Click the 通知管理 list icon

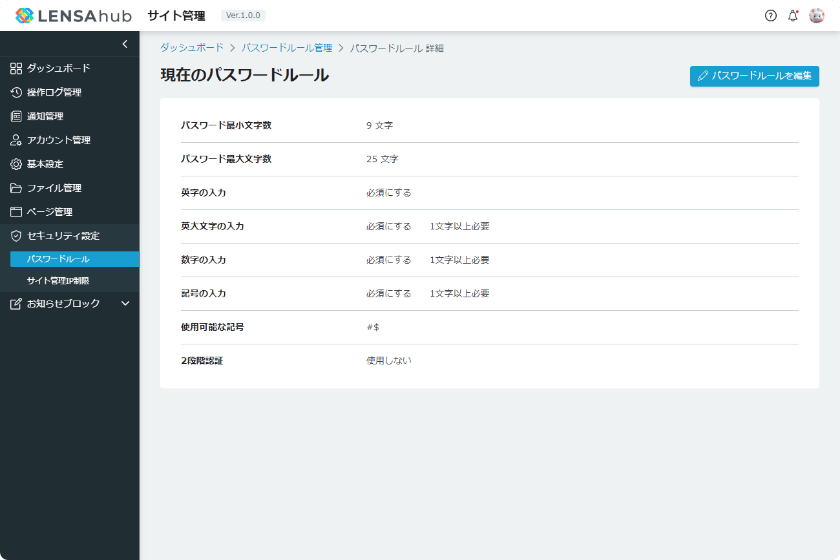tap(16, 116)
